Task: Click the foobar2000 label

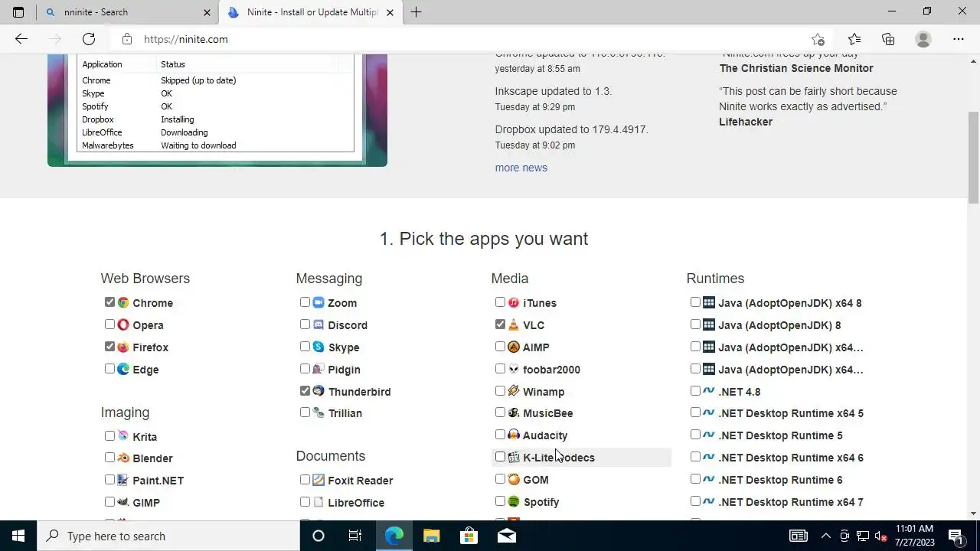Action: [x=551, y=370]
